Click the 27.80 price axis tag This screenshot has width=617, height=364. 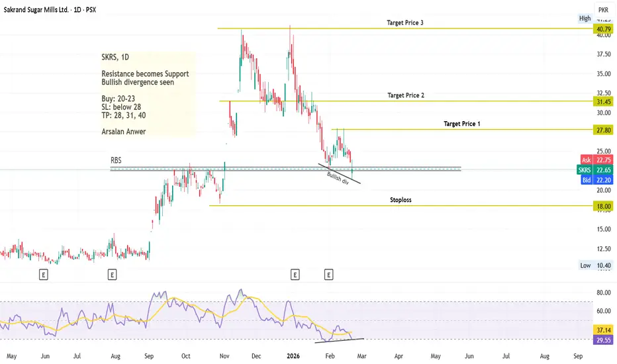(x=603, y=130)
